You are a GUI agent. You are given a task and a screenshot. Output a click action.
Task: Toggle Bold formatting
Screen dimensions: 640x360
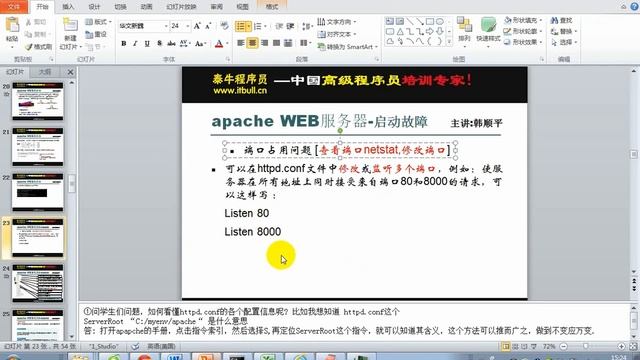click(124, 43)
